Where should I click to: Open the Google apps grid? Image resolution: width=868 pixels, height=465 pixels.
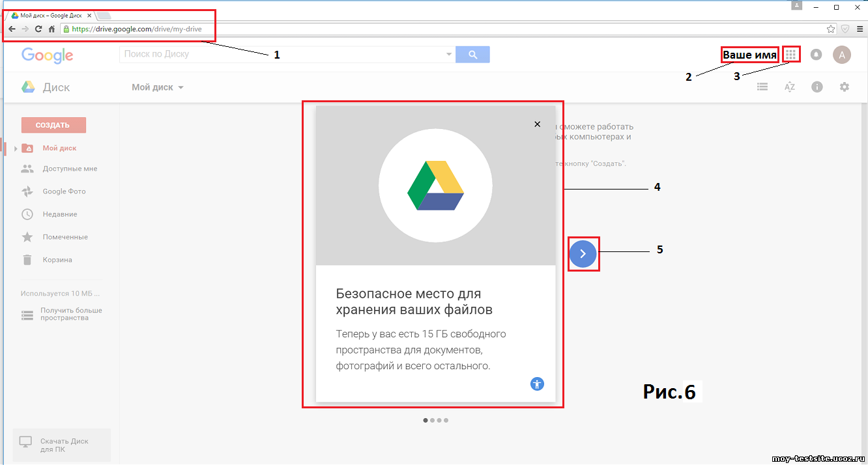pyautogui.click(x=790, y=54)
